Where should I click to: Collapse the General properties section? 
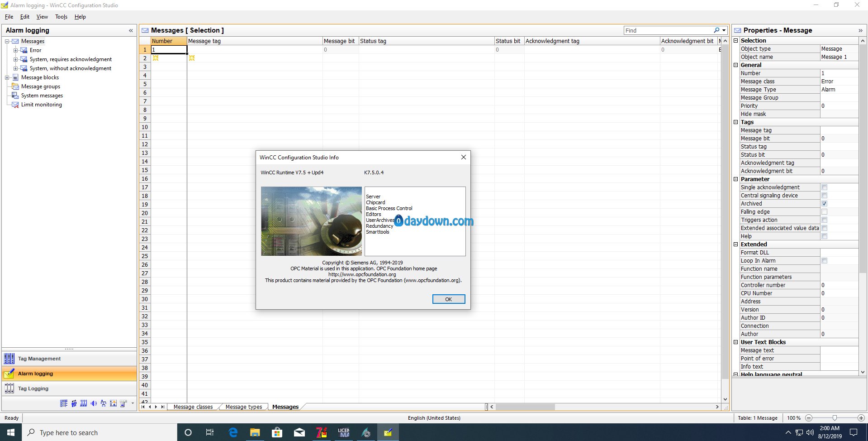736,65
